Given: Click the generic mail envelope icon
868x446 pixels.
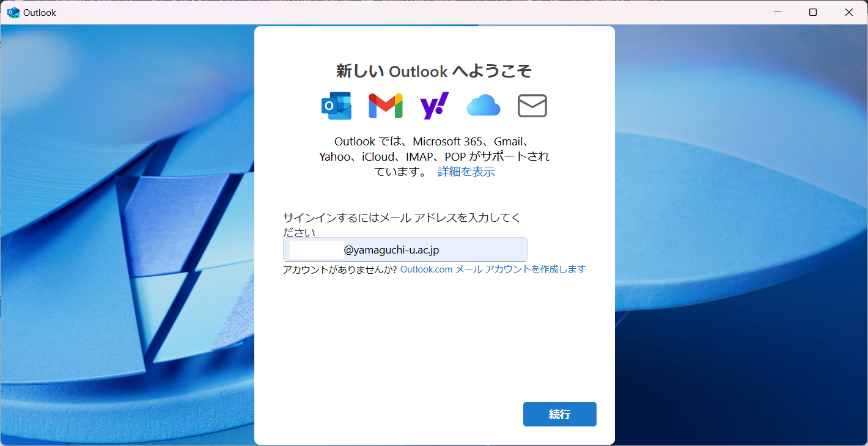Looking at the screenshot, I should tap(532, 106).
